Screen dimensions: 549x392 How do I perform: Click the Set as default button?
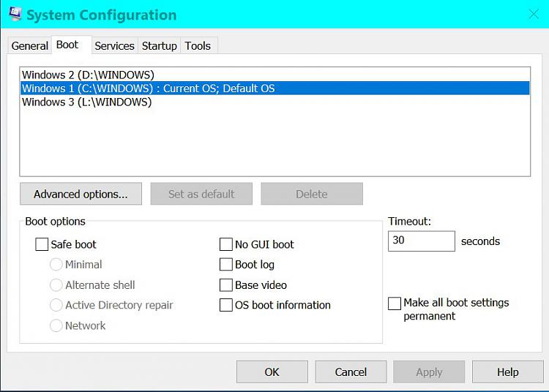(x=201, y=194)
